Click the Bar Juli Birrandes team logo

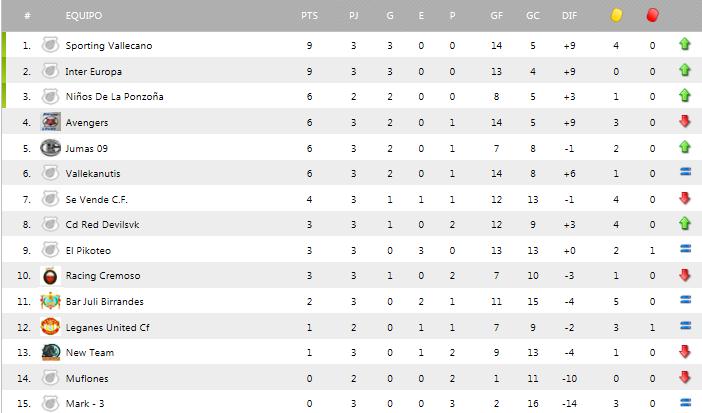tap(50, 301)
